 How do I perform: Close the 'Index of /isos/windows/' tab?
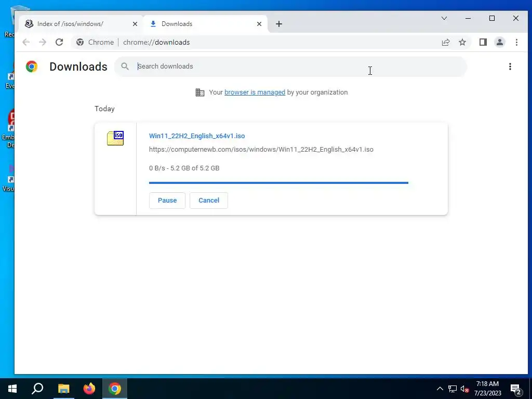(x=135, y=24)
